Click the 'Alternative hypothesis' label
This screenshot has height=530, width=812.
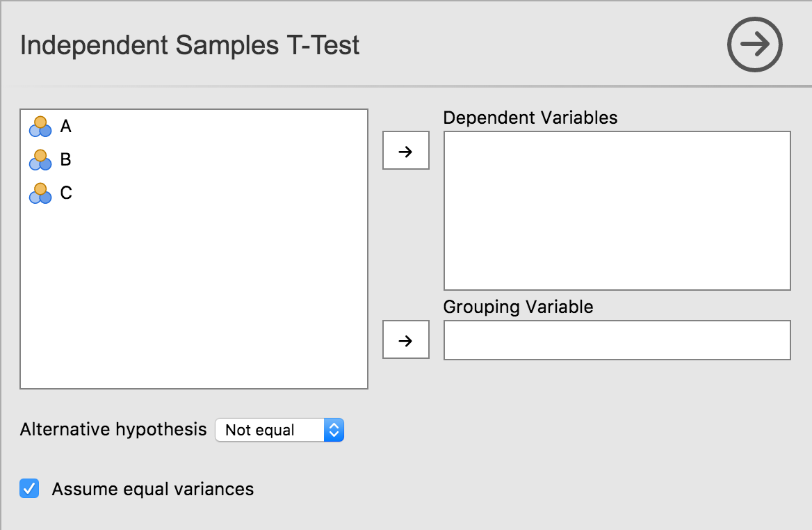113,430
